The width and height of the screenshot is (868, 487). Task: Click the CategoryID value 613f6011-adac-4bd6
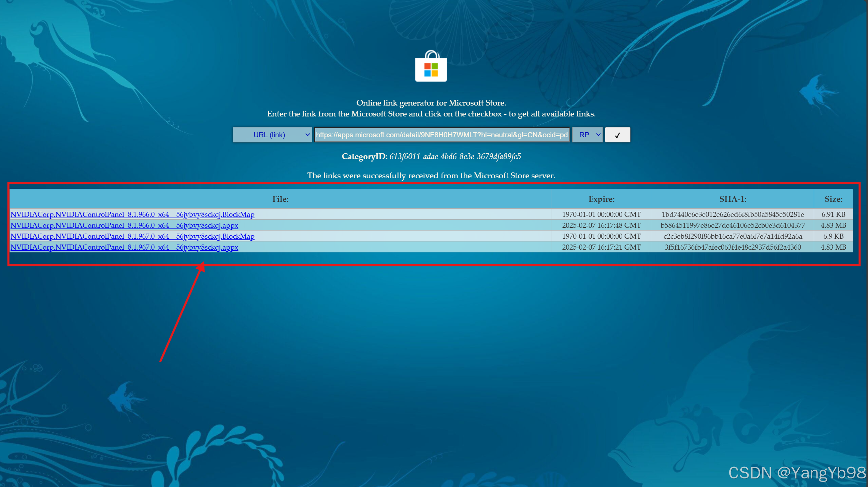[455, 156]
